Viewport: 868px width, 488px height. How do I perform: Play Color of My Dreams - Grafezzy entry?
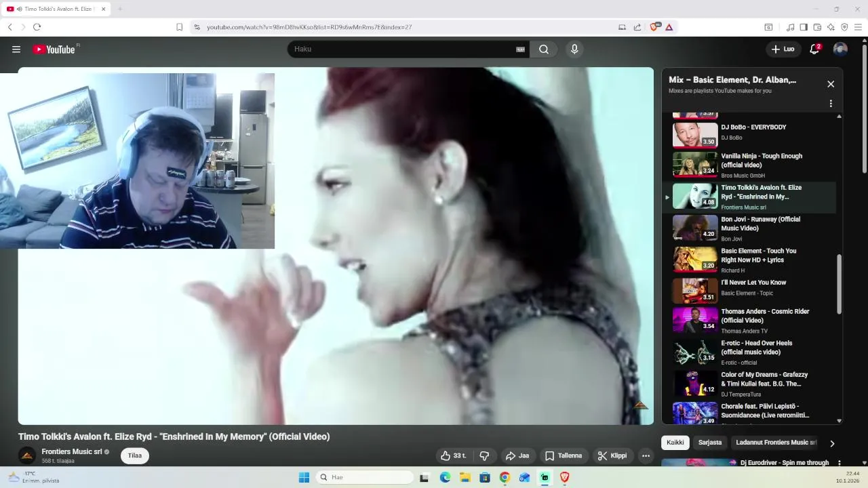pos(749,384)
